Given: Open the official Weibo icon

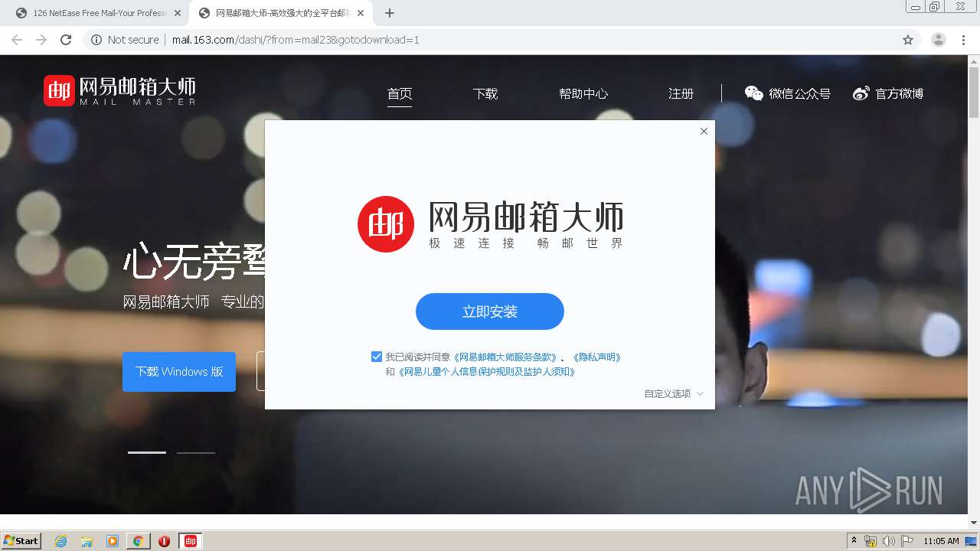Looking at the screenshot, I should coord(861,93).
